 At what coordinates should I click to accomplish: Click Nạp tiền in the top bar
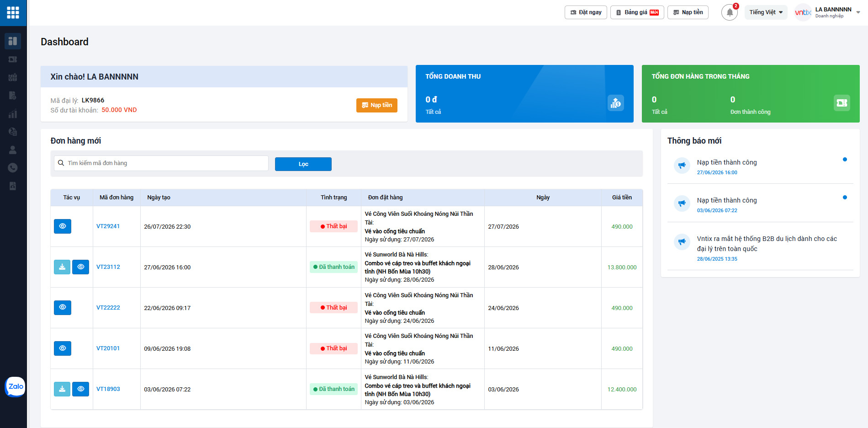click(688, 12)
